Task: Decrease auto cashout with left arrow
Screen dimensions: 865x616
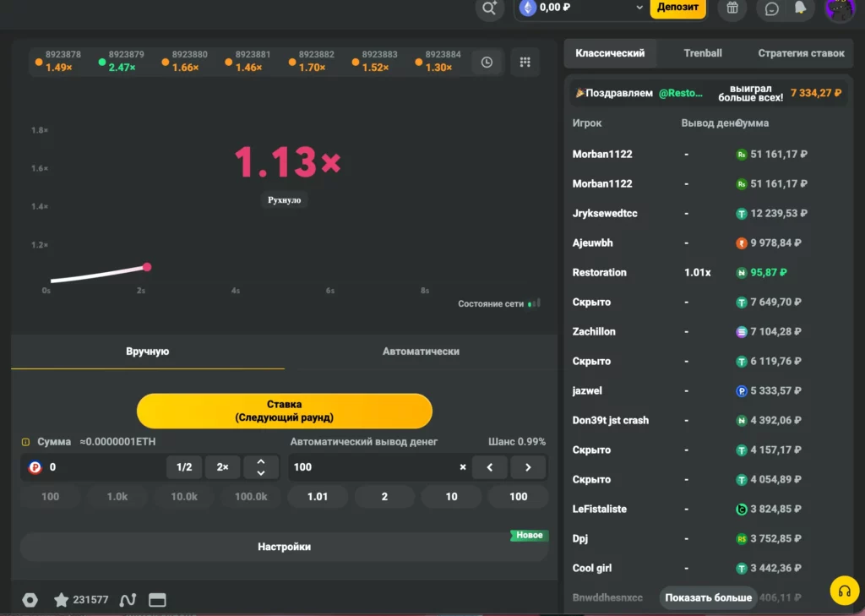Action: tap(489, 467)
